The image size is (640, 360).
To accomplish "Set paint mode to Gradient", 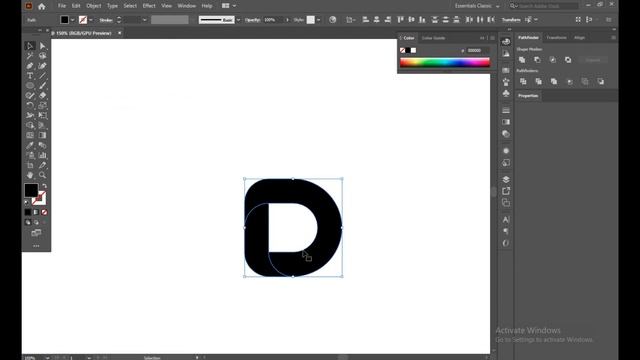I will (36, 212).
